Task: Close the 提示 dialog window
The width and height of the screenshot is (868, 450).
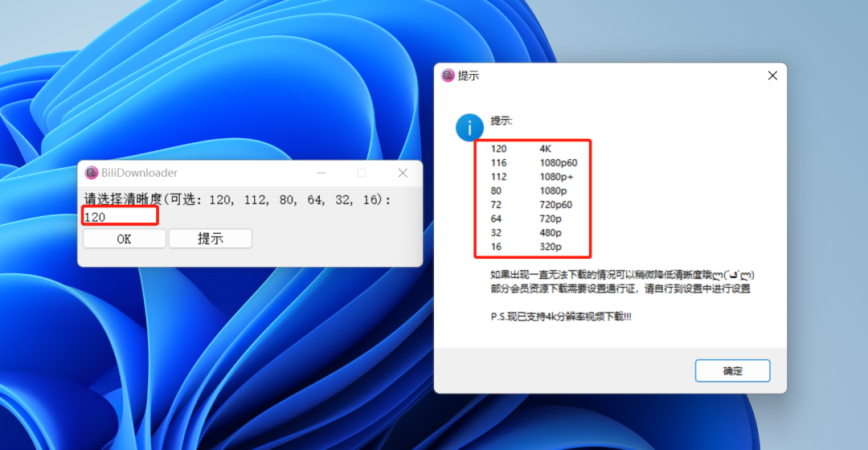Action: pos(773,76)
